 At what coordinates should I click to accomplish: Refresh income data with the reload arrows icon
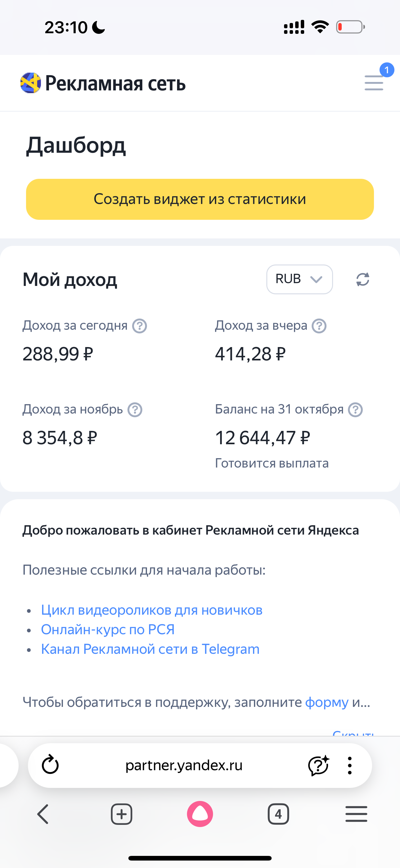click(362, 279)
